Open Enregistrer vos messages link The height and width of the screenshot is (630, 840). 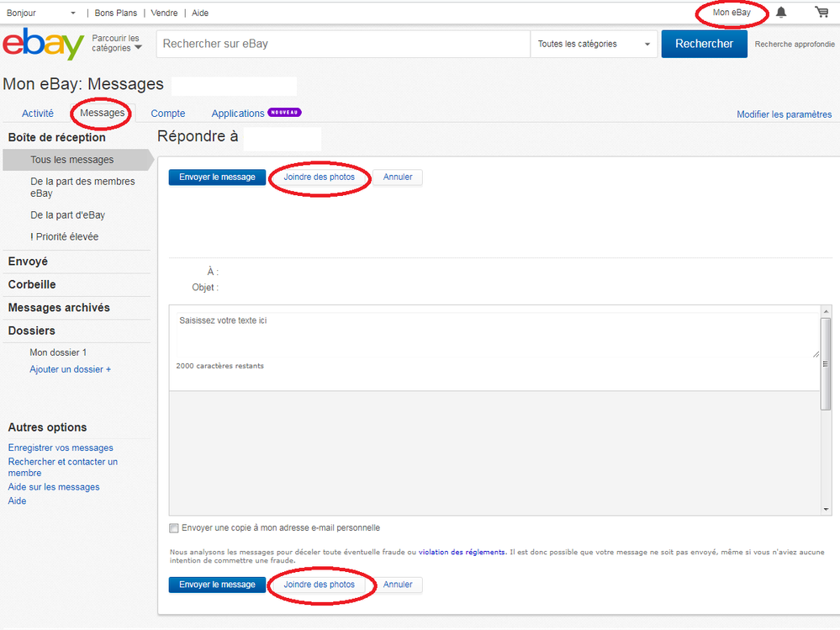(x=61, y=447)
